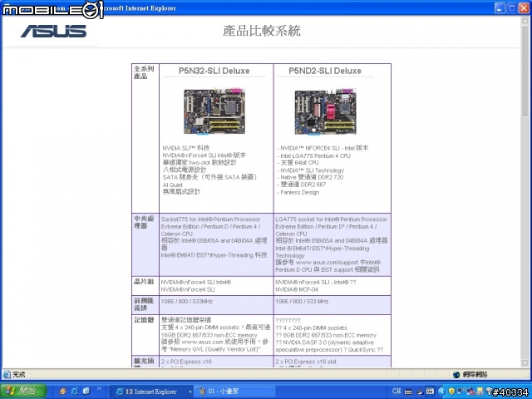Click the CH language indicator in tray

point(397,392)
